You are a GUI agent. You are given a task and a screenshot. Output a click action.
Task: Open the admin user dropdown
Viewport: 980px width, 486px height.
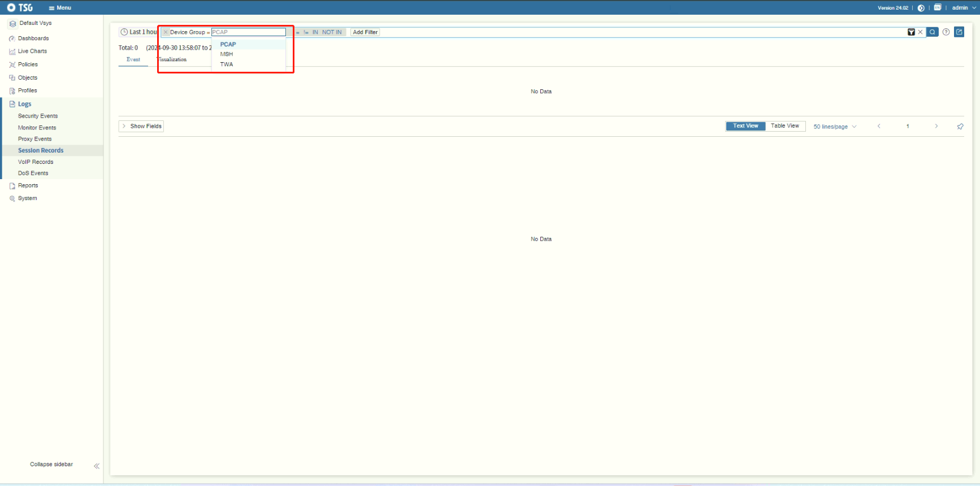[x=963, y=8]
